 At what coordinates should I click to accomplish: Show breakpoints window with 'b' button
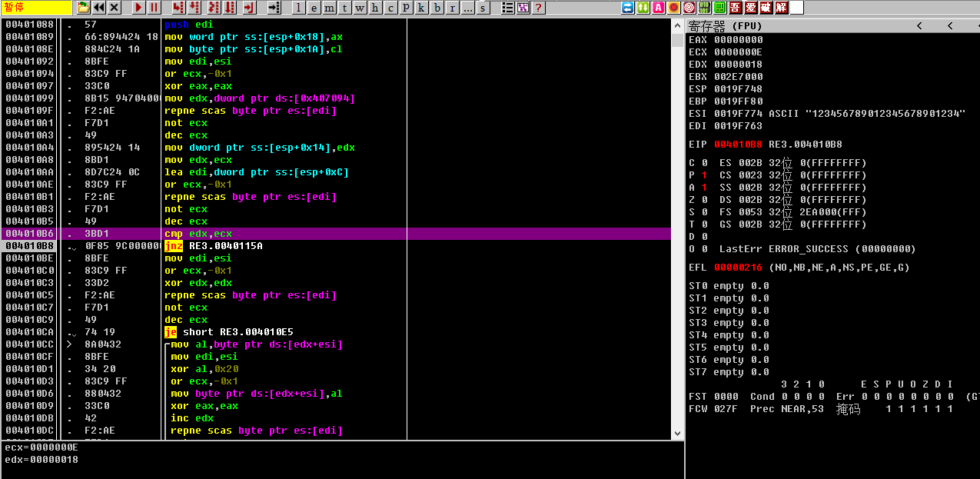point(437,8)
